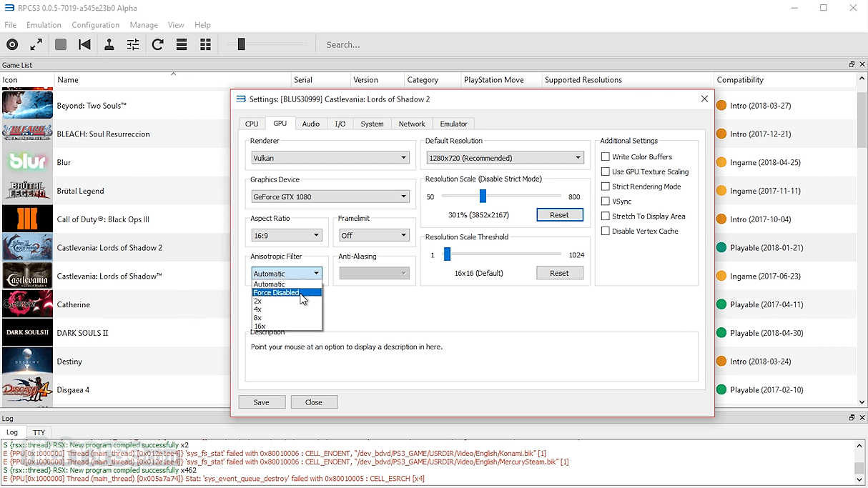
Task: Turn on the VSync checkbox
Action: [606, 201]
